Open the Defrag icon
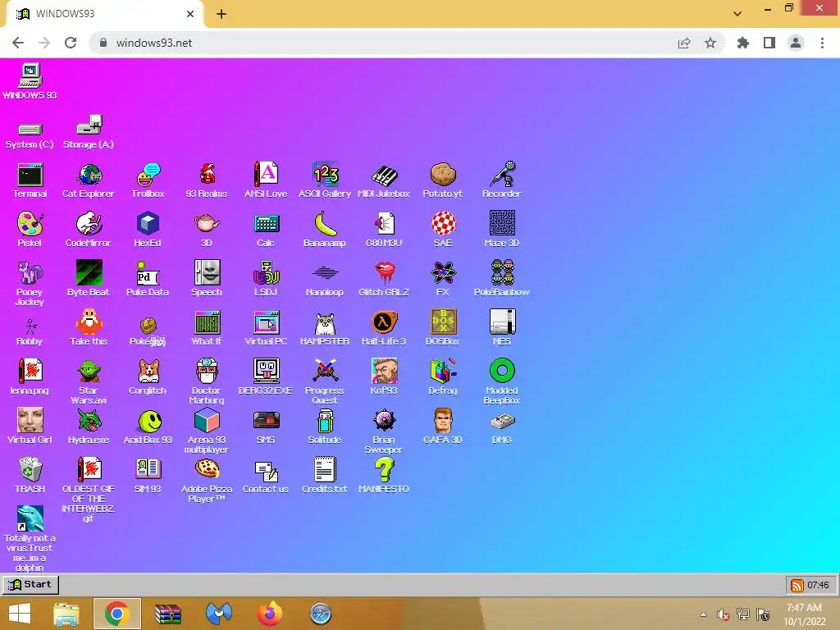Image resolution: width=840 pixels, height=630 pixels. point(442,377)
